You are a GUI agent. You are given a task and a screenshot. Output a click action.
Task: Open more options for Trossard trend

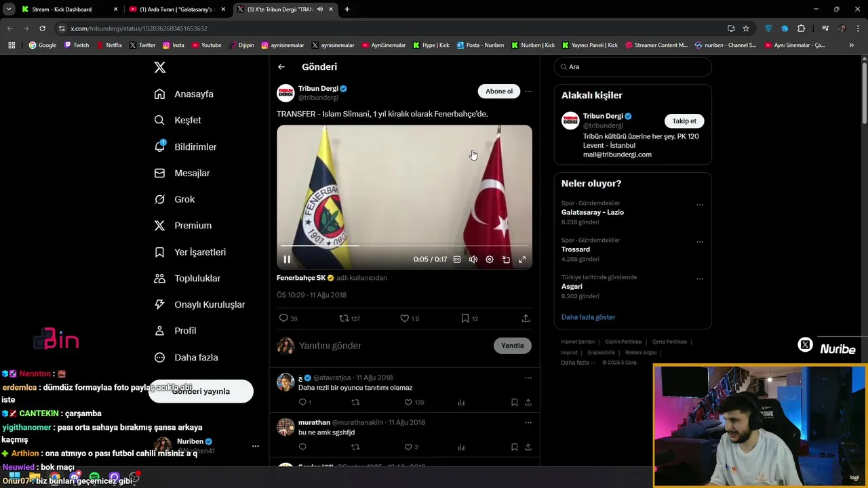tap(700, 241)
